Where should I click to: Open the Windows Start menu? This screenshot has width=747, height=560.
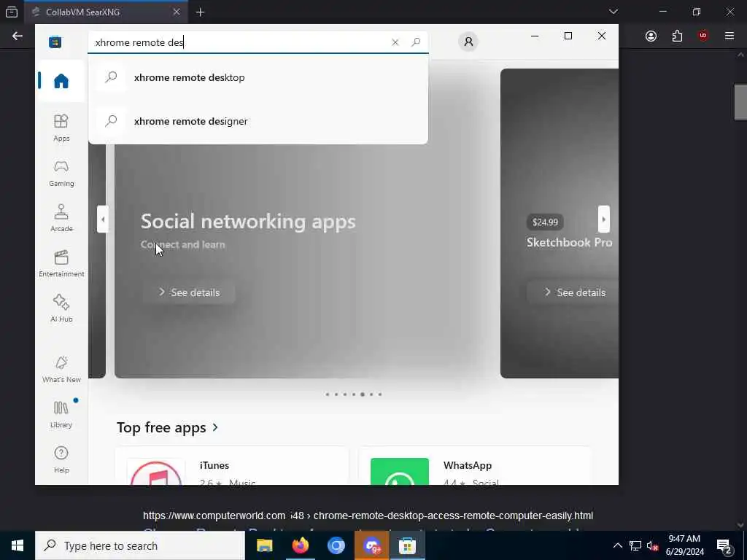(18, 545)
